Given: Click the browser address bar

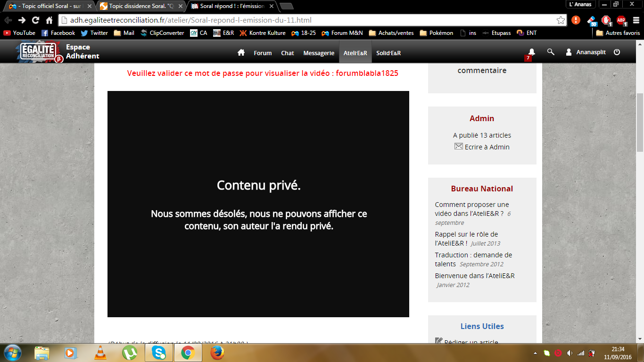Looking at the screenshot, I should [306, 20].
